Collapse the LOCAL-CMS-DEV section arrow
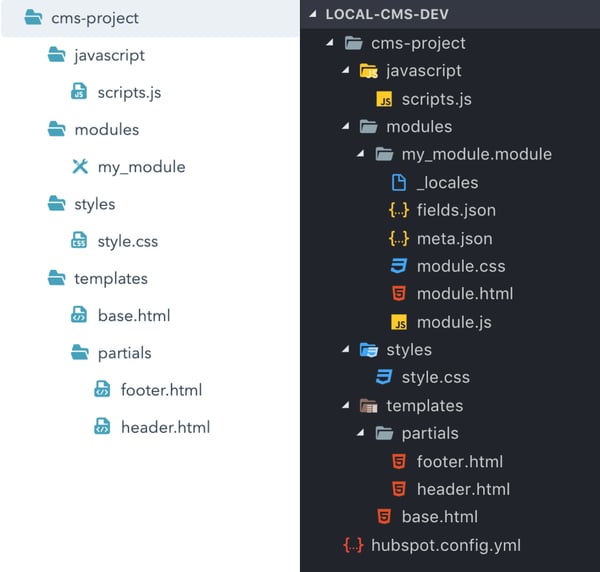 click(313, 16)
